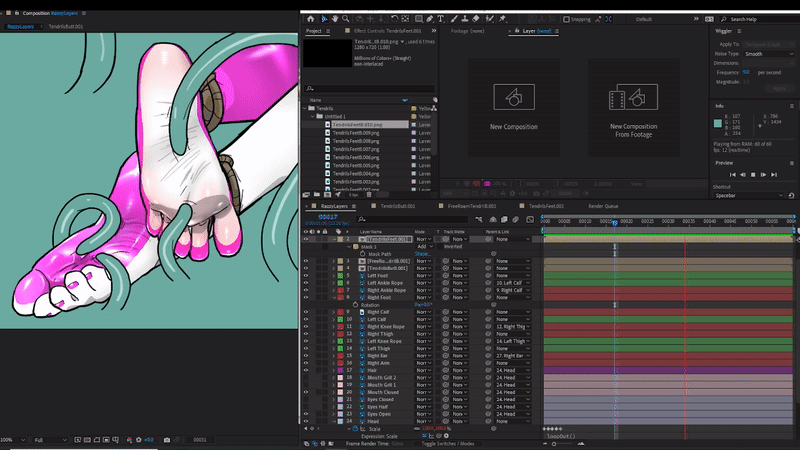Select the Hand tool in toolbar
Image resolution: width=800 pixels, height=450 pixels.
point(335,18)
